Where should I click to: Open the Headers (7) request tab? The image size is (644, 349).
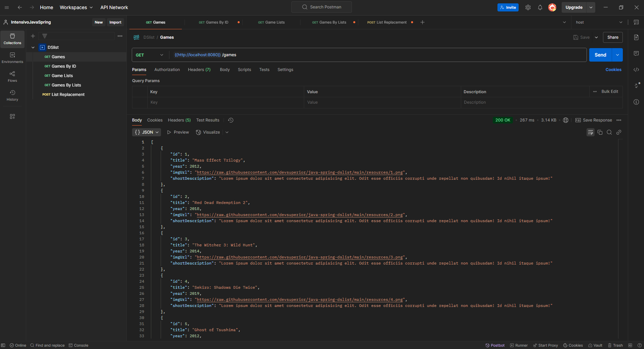(x=199, y=70)
